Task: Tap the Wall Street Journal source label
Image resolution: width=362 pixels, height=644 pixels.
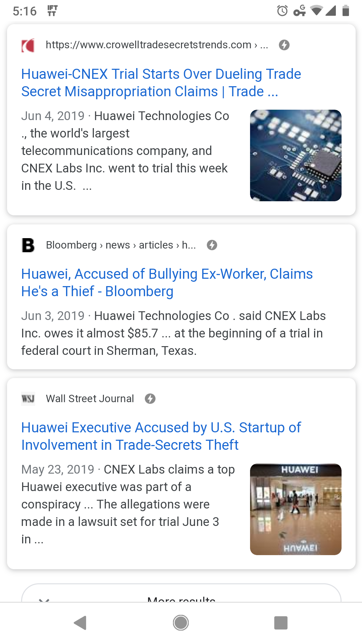Action: coord(90,399)
